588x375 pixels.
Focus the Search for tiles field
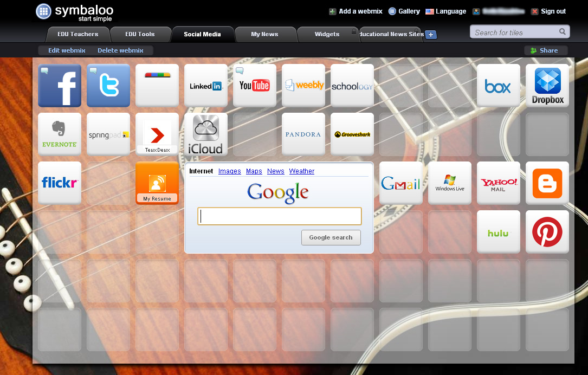click(519, 32)
